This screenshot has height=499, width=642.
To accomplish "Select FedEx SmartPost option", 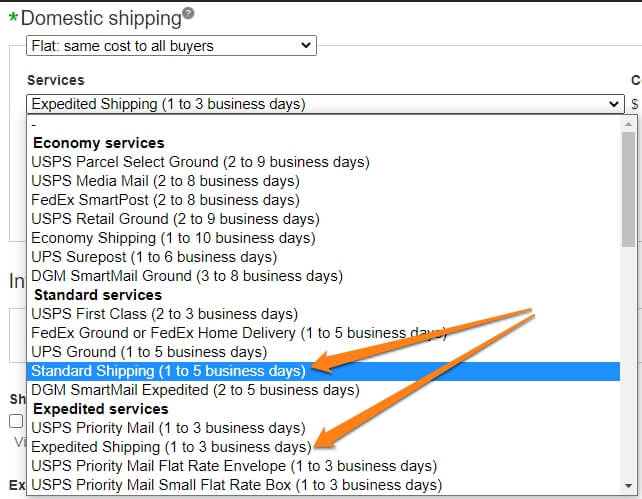I will pyautogui.click(x=323, y=200).
